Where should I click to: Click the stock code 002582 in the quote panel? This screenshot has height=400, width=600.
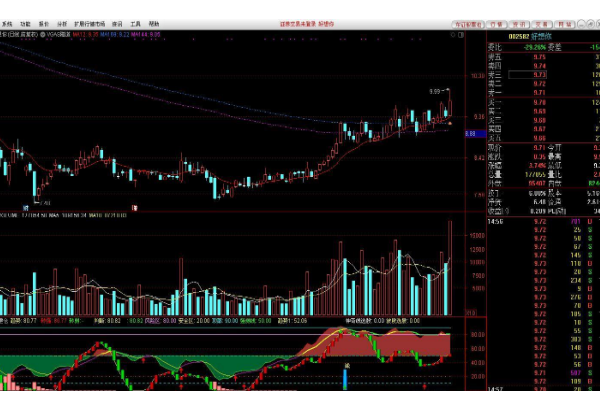pos(518,37)
